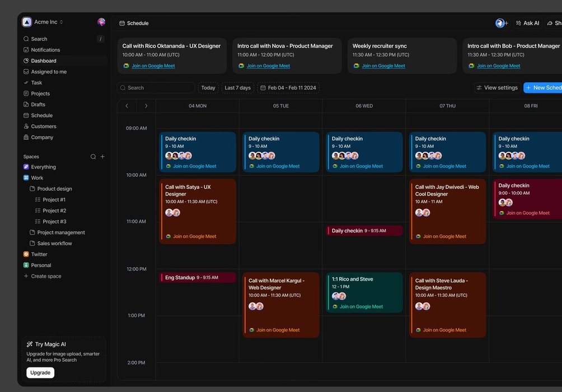
Task: Open Call with Marcel Kargul event
Action: click(x=280, y=305)
